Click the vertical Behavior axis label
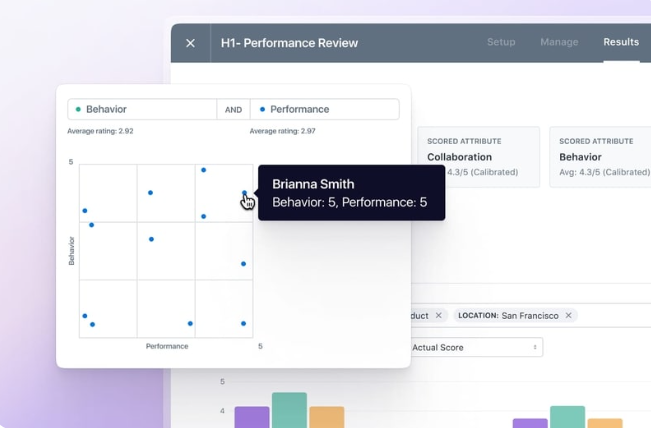651x428 pixels. (71, 251)
